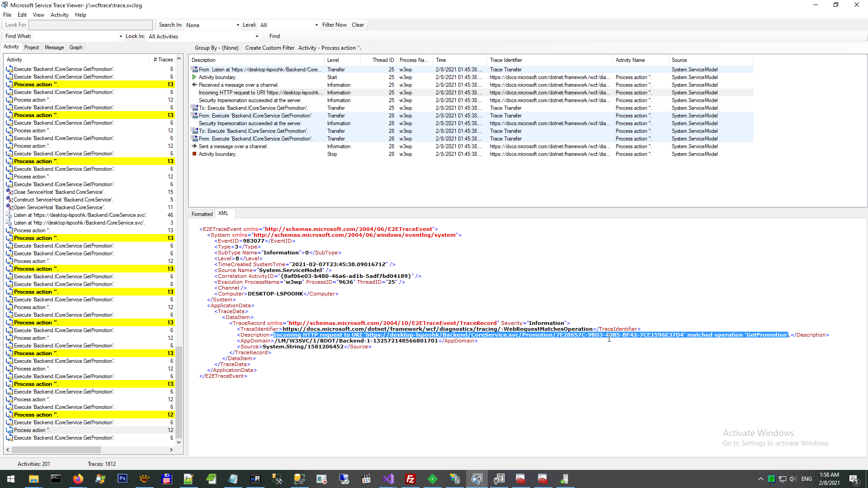This screenshot has height=488, width=868.
Task: Click the activity list horizontal scrollbar thumb
Action: tap(56, 450)
